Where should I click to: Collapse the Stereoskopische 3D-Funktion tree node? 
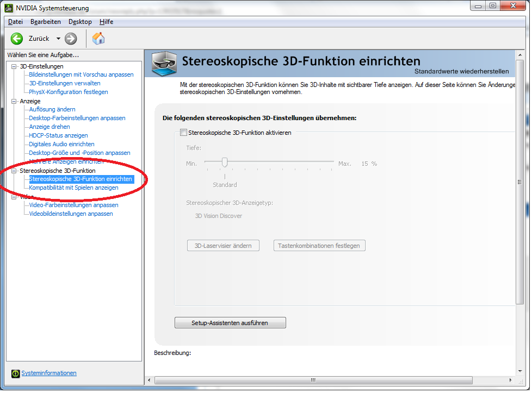(14, 171)
